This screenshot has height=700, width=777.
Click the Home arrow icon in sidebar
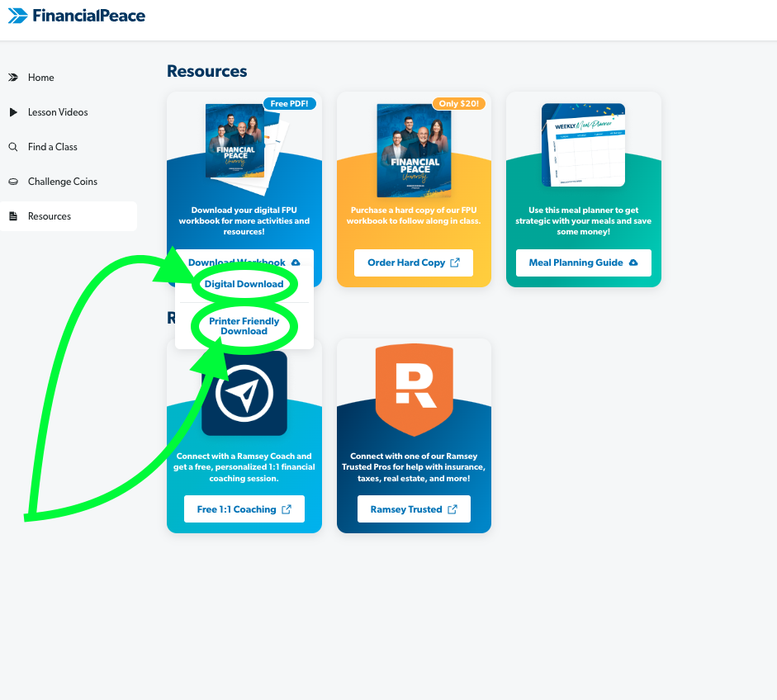(x=13, y=78)
